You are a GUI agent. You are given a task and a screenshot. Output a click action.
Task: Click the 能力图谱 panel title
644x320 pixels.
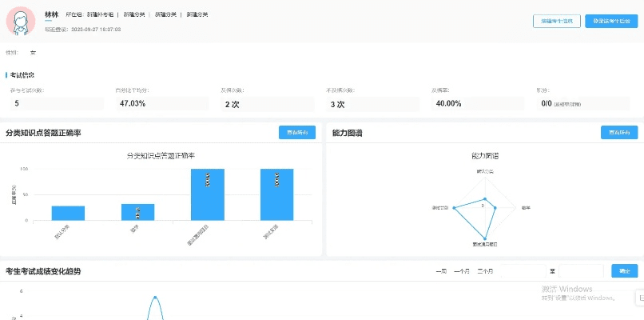point(347,133)
